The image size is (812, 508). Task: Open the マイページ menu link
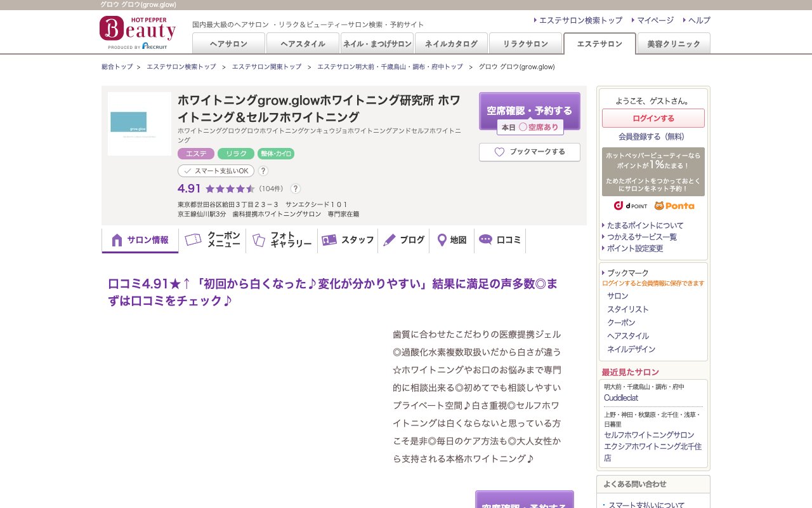click(653, 20)
